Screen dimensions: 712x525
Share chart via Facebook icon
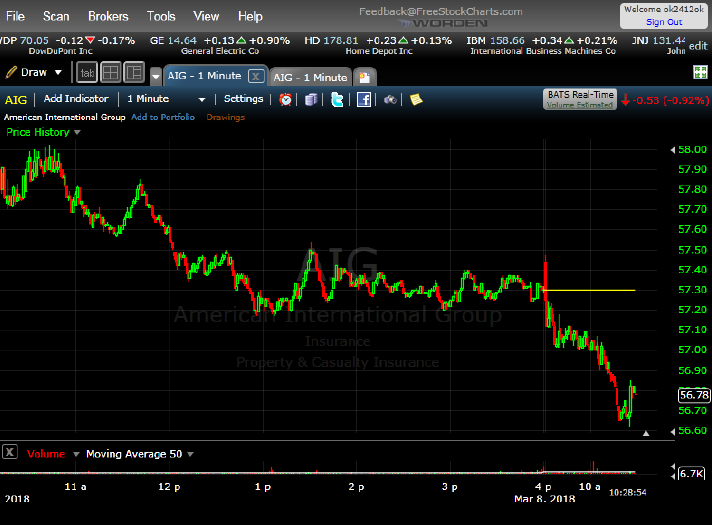click(x=364, y=99)
